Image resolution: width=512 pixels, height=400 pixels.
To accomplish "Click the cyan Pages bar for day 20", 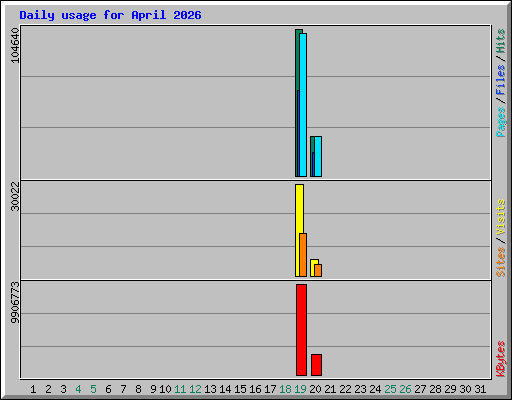I will 318,156.
